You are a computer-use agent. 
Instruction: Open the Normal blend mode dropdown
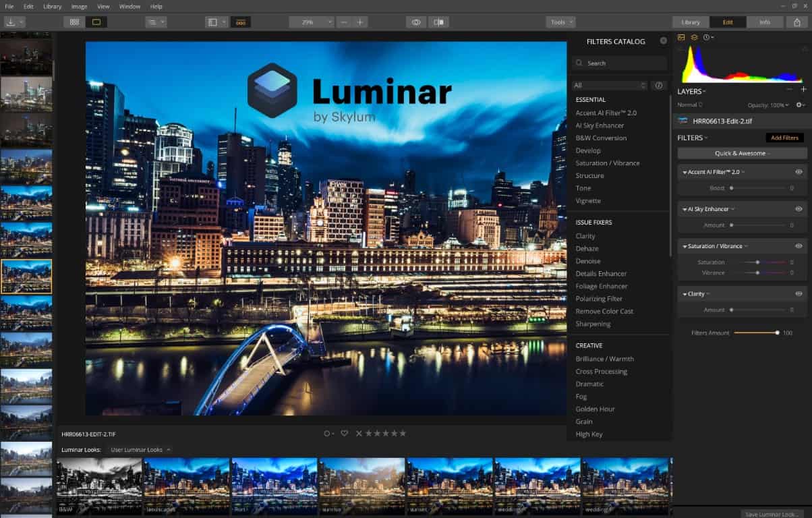pos(690,105)
